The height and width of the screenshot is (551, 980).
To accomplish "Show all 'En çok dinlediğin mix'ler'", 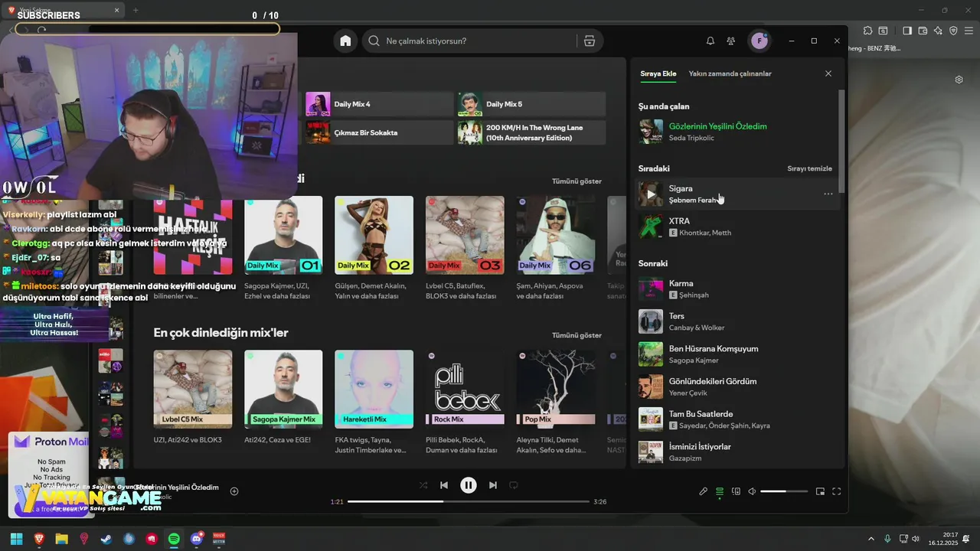I will pos(577,335).
